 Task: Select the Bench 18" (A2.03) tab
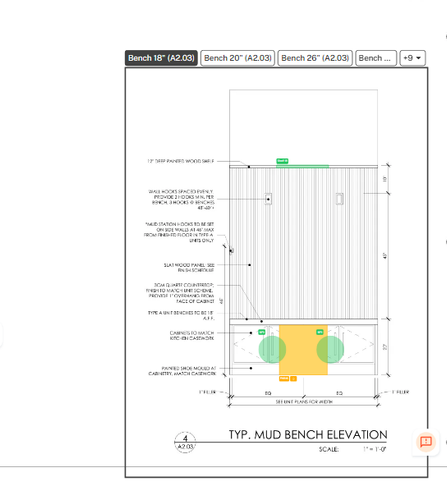pyautogui.click(x=161, y=58)
